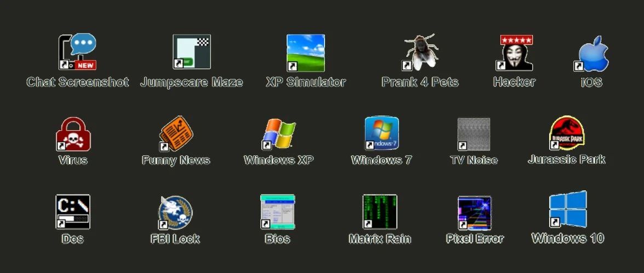Click the "Bios" label text
The height and width of the screenshot is (273, 644).
coord(278,239)
